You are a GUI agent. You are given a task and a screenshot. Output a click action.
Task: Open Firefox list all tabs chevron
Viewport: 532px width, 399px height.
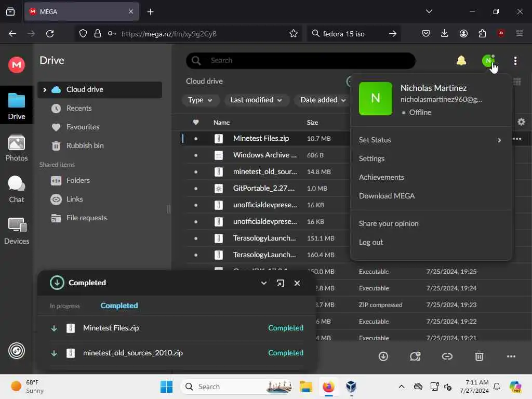click(x=429, y=11)
